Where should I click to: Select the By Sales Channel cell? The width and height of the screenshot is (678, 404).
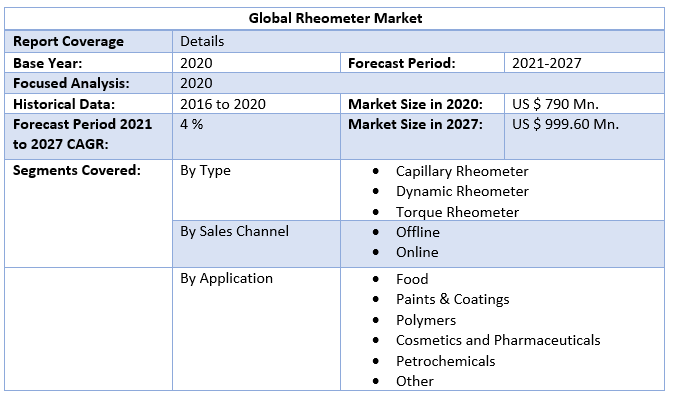(234, 231)
